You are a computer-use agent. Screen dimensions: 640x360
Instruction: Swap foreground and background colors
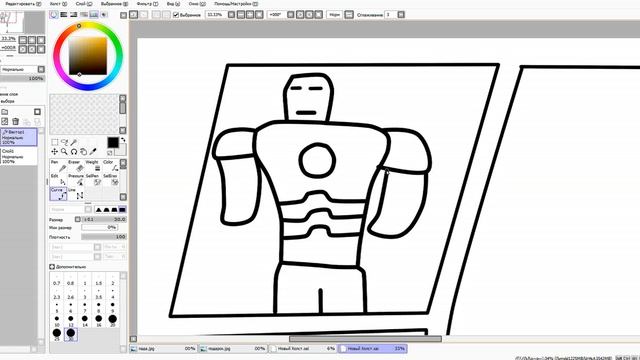[123, 140]
